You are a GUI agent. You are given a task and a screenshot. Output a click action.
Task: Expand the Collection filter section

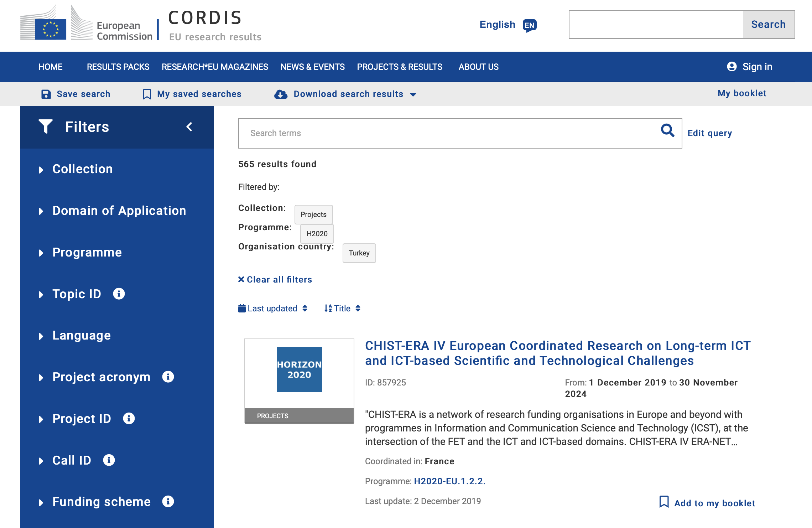(x=82, y=169)
